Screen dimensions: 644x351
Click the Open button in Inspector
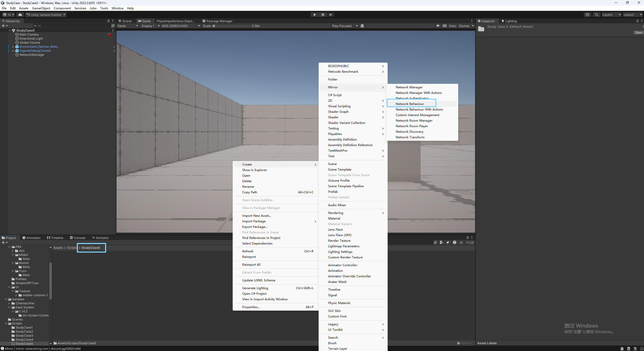638,33
